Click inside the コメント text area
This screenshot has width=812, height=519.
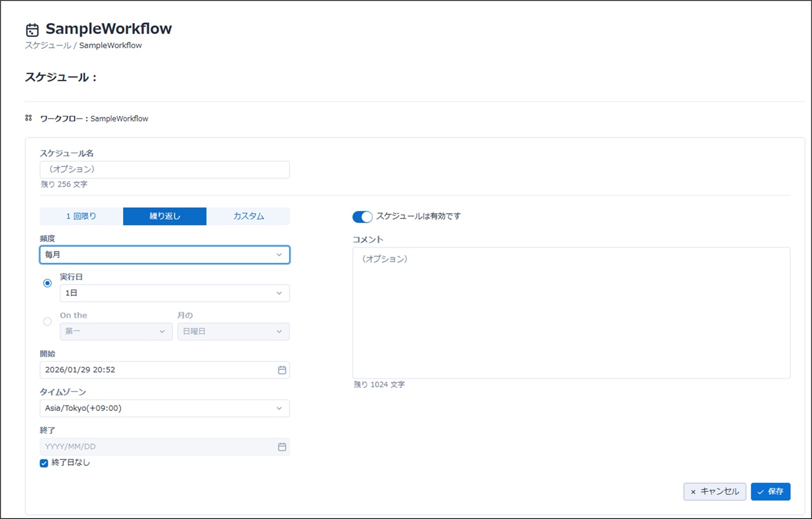click(x=571, y=313)
